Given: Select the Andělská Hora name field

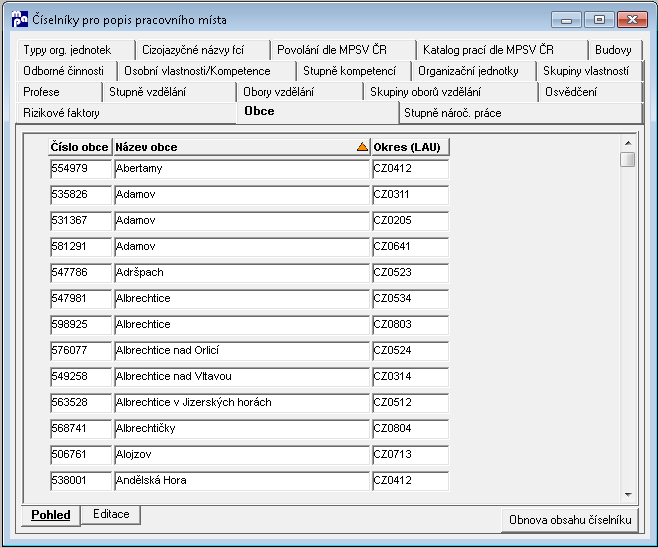Looking at the screenshot, I should pyautogui.click(x=242, y=481).
